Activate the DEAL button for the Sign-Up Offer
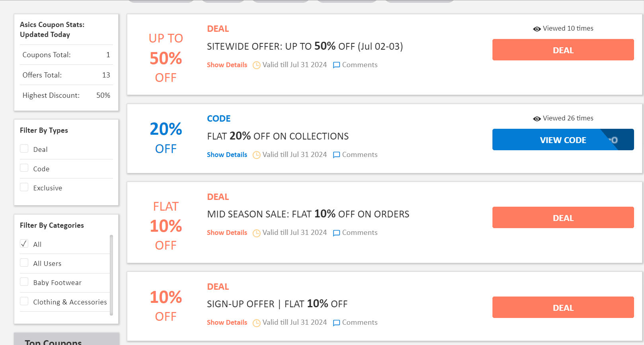The width and height of the screenshot is (644, 345). pyautogui.click(x=563, y=307)
